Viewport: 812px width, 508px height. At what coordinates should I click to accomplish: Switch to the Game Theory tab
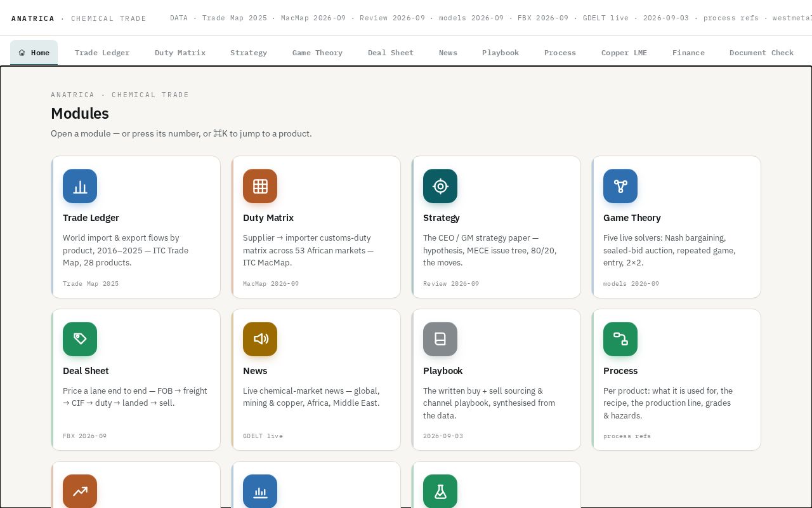[317, 53]
